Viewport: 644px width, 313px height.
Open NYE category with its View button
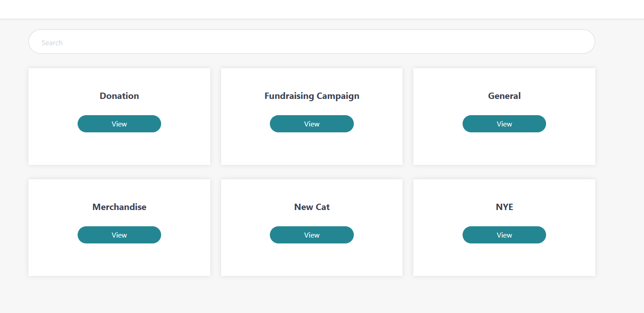504,235
